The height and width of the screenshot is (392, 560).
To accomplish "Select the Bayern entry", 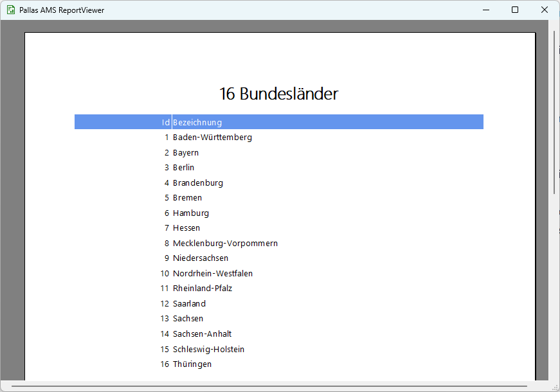I will [x=186, y=153].
